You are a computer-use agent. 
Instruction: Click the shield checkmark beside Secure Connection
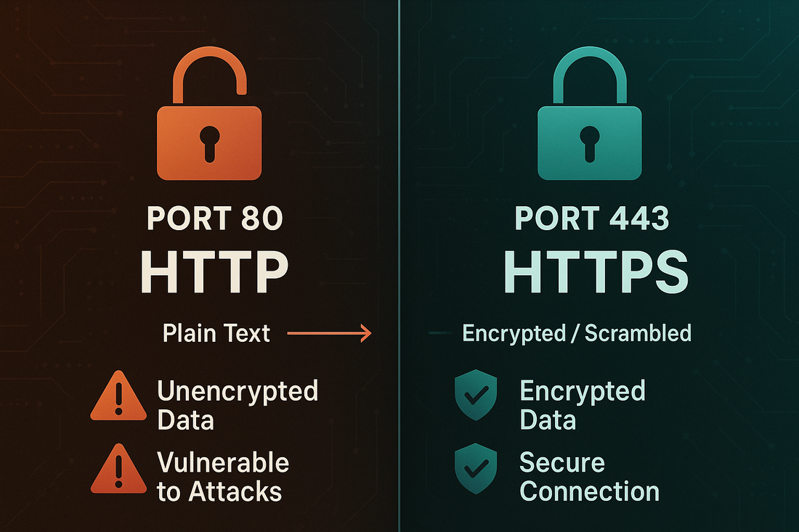[475, 470]
